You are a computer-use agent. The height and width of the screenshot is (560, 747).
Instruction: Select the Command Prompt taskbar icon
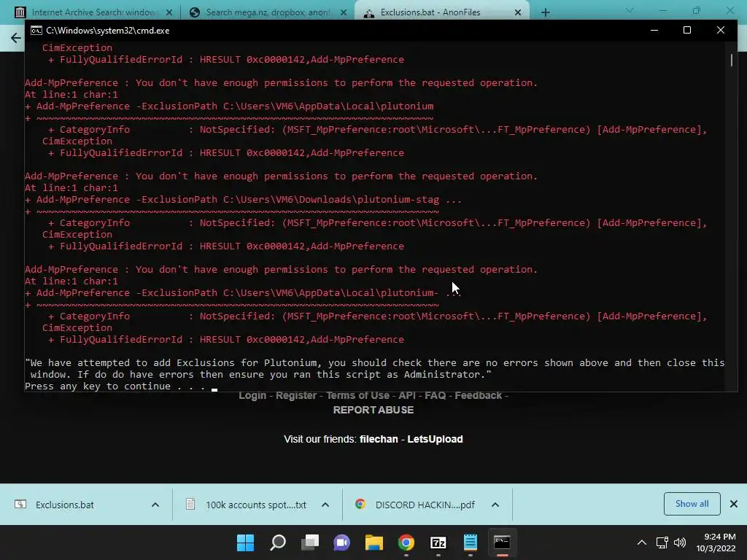click(502, 542)
